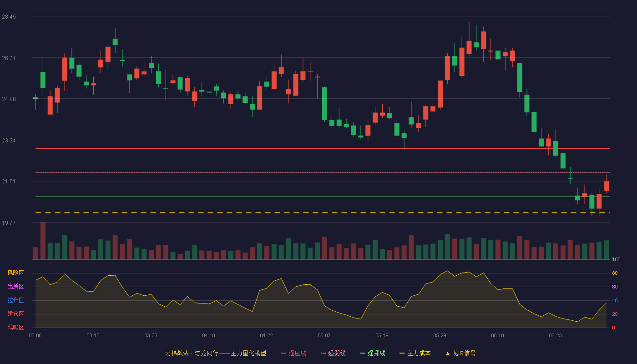Click the 05-07 date label
Image resolution: width=637 pixels, height=364 pixels.
tap(324, 335)
